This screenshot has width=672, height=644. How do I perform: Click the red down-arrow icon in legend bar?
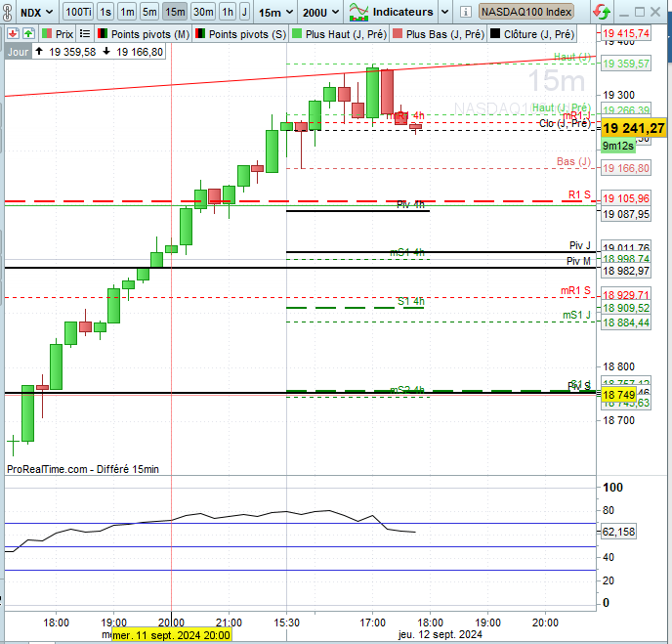[13, 33]
